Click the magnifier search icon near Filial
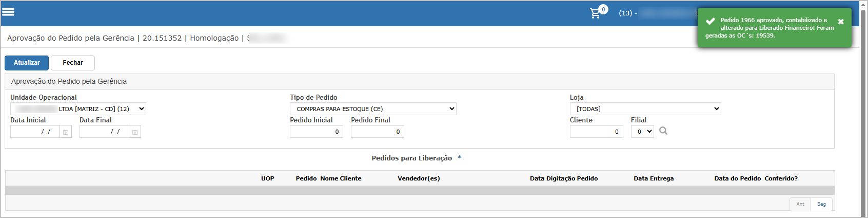This screenshot has height=218, width=868. pyautogui.click(x=663, y=131)
